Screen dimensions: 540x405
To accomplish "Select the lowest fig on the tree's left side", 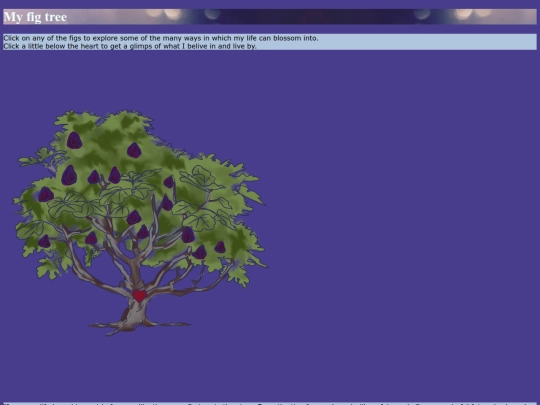I will pos(44,241).
